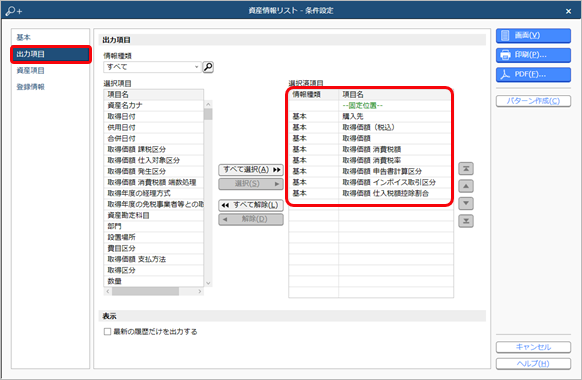Select 費目区分 in the left list
The image size is (582, 380).
coord(154,248)
